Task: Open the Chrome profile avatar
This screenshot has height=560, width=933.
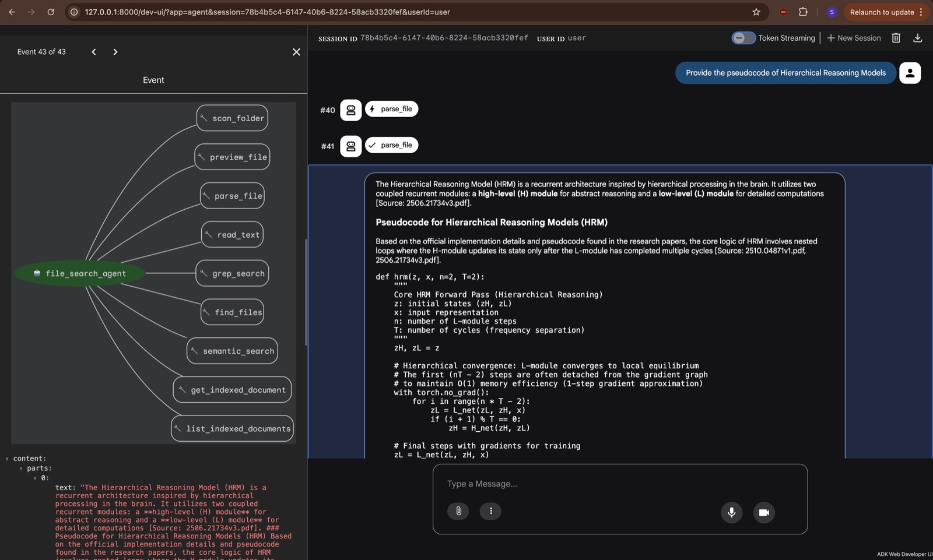Action: tap(832, 12)
